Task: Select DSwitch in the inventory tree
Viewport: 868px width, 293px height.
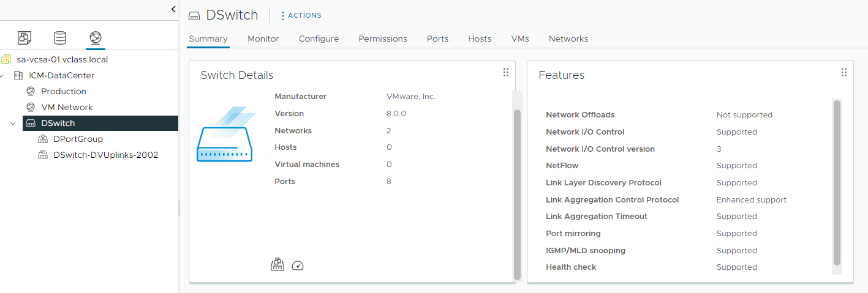Action: coord(100,123)
